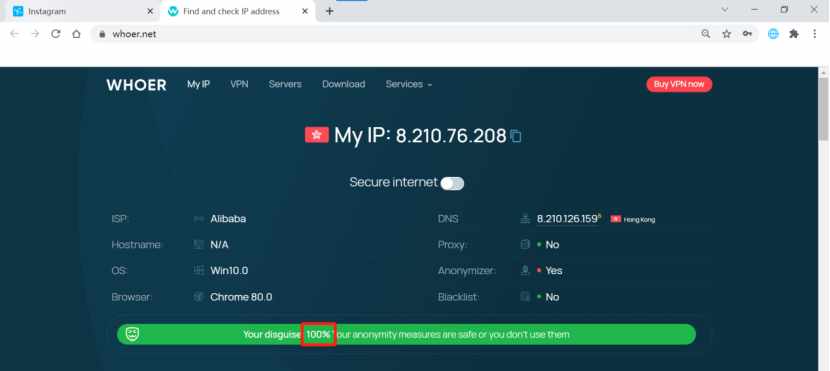The height and width of the screenshot is (371, 830).
Task: Click the icon next to Hostname N/A
Action: pos(199,245)
